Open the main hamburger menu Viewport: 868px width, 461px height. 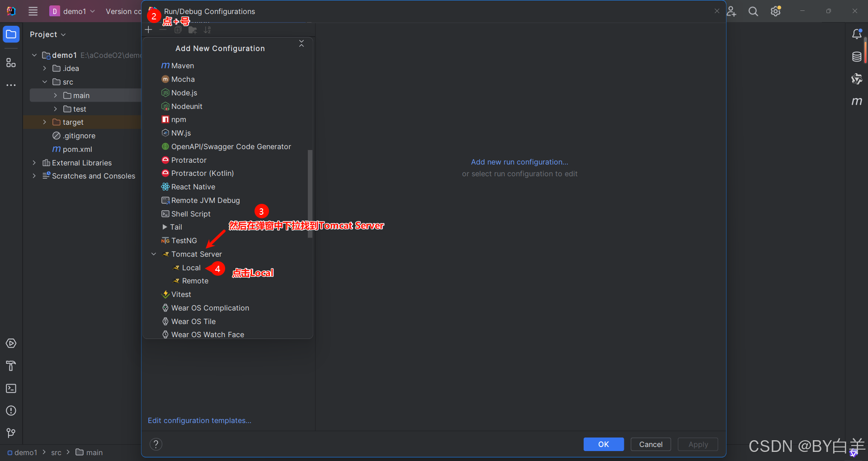click(33, 11)
